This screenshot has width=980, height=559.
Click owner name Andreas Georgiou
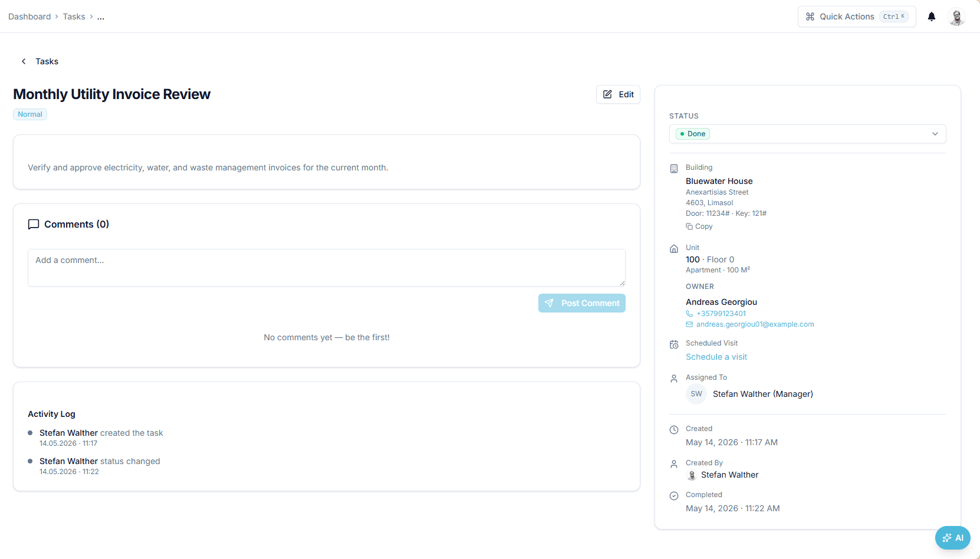pyautogui.click(x=721, y=302)
